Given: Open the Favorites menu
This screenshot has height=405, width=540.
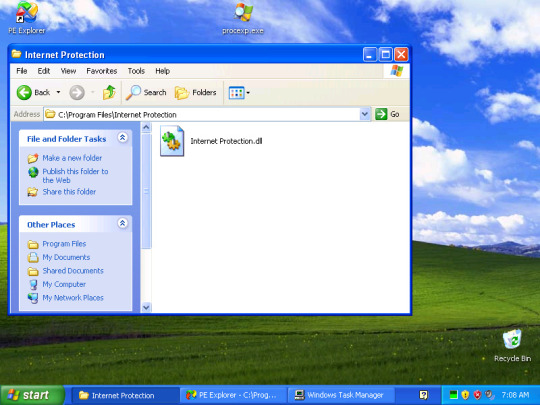Looking at the screenshot, I should tap(102, 71).
